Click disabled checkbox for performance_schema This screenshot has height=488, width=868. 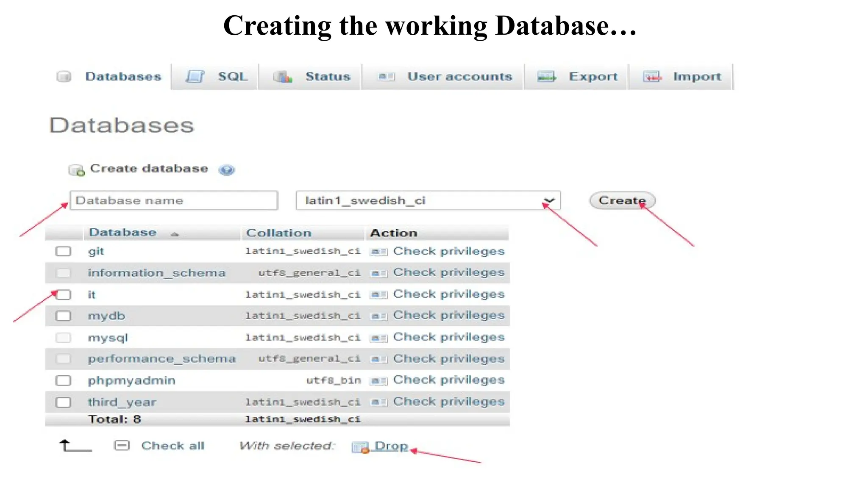point(64,359)
